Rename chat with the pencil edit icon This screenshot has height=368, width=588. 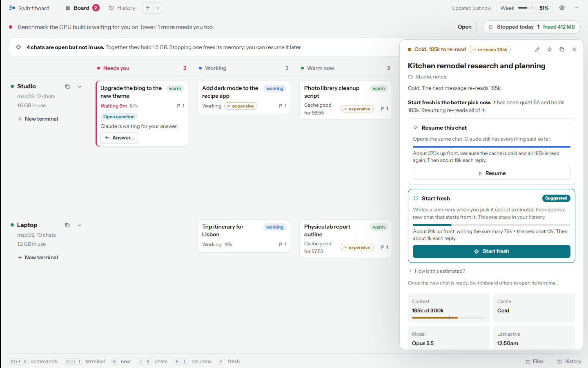537,49
